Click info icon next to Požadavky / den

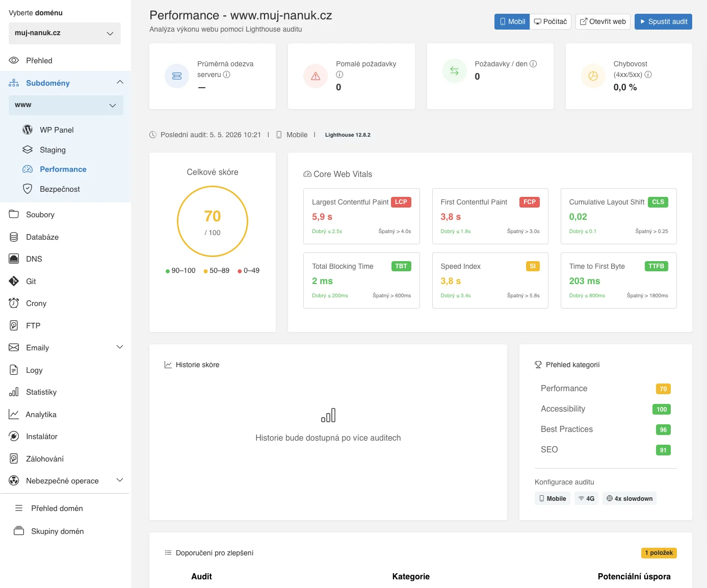(533, 64)
